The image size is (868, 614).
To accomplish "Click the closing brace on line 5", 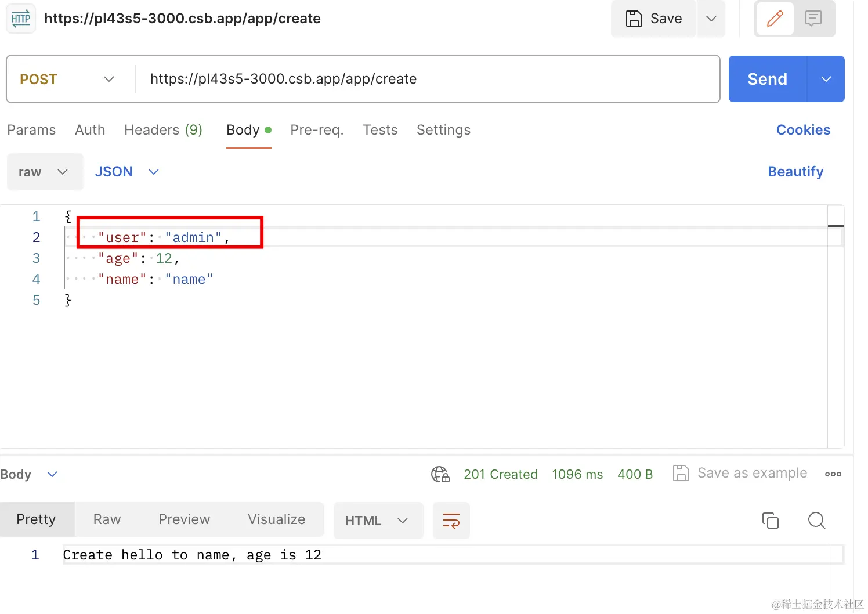I will point(68,300).
